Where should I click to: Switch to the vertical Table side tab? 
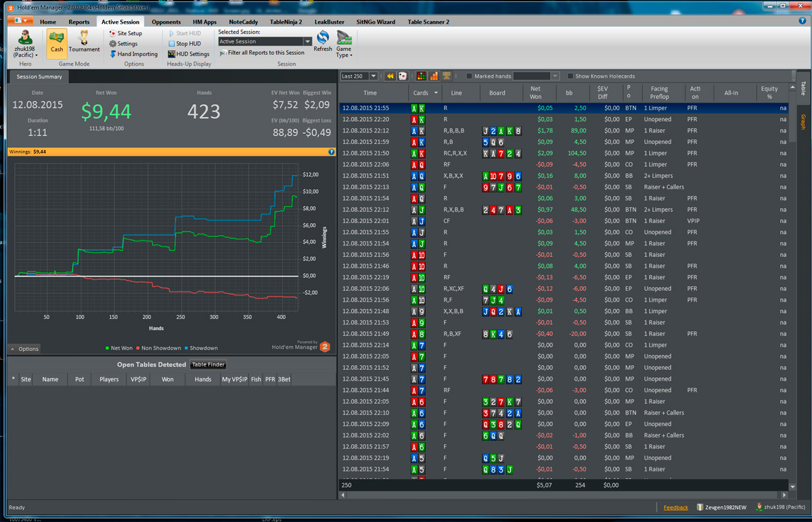click(x=803, y=88)
